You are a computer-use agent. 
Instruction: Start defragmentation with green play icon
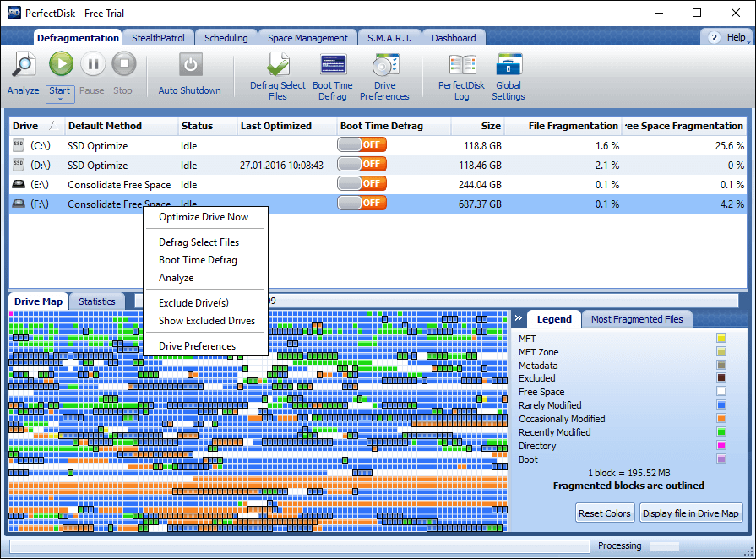click(61, 63)
